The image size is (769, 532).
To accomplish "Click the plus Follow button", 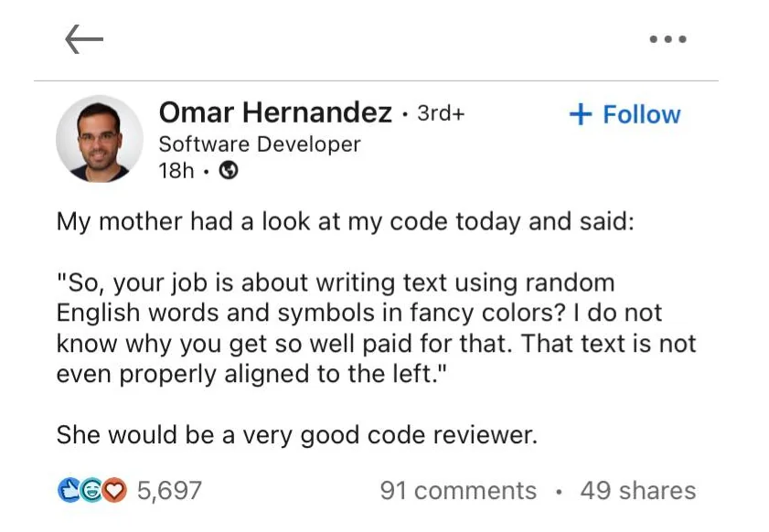I will (x=625, y=115).
